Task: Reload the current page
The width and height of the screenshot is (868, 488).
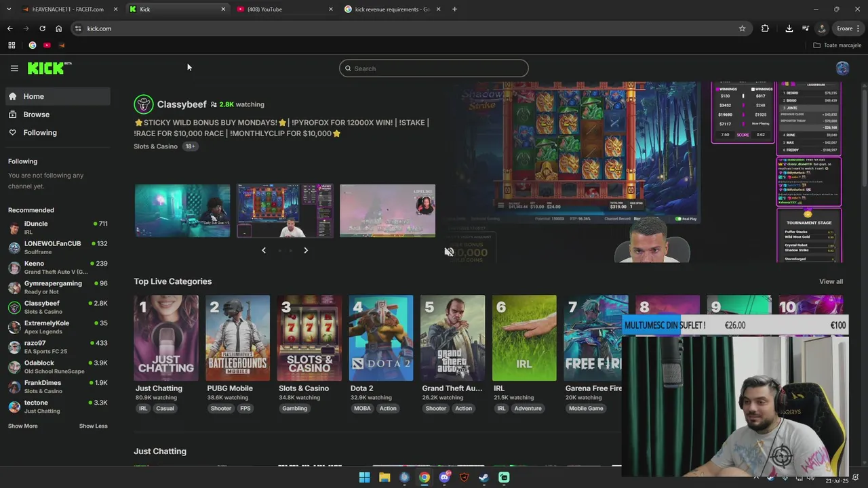Action: [42, 28]
